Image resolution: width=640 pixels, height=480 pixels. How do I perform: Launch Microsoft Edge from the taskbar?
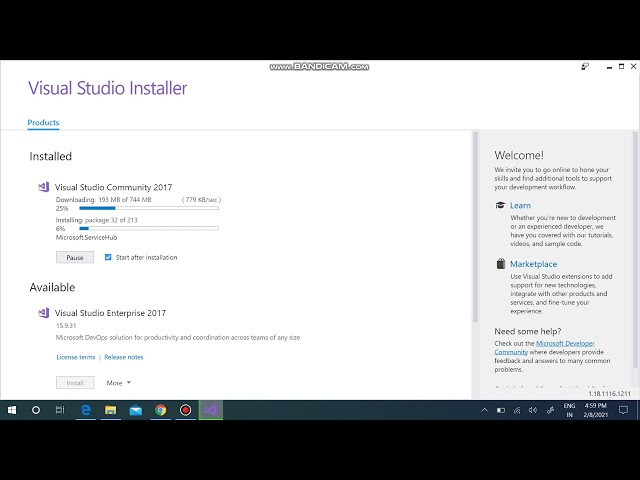pos(86,410)
